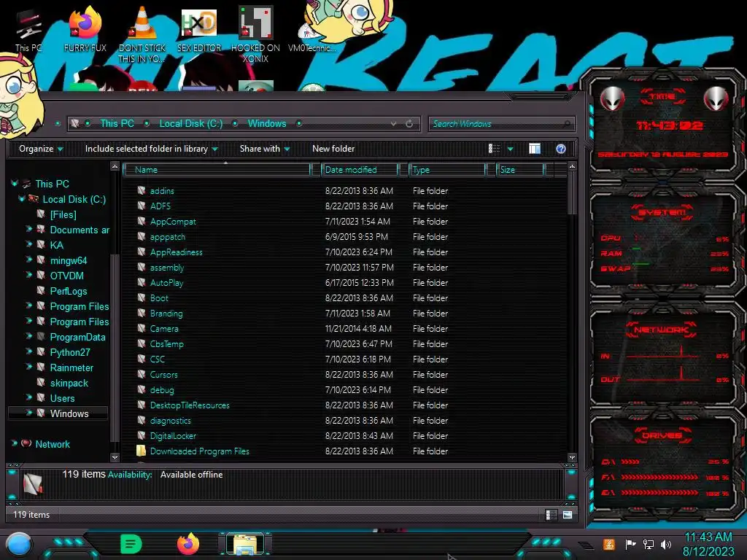
Task: Click the Action Center flag tray icon
Action: [631, 544]
